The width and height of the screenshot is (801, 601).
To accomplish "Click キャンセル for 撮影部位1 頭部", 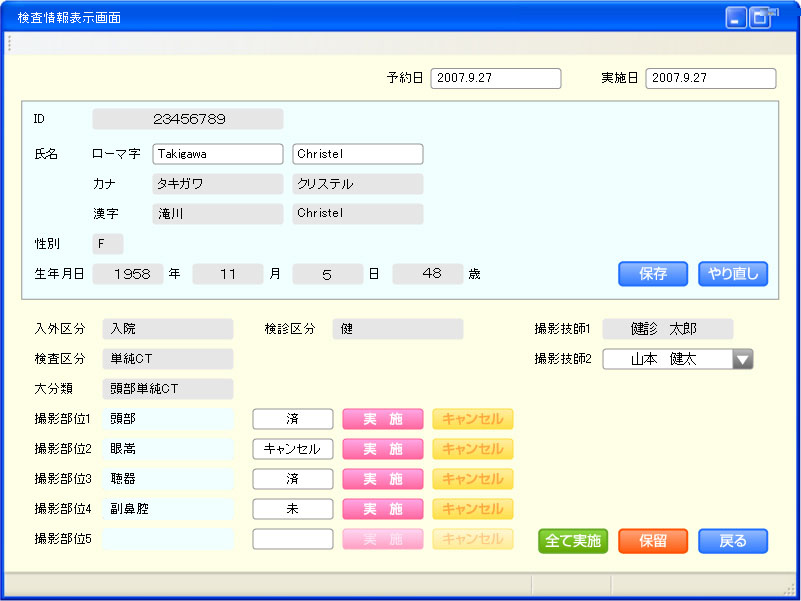I will click(473, 419).
